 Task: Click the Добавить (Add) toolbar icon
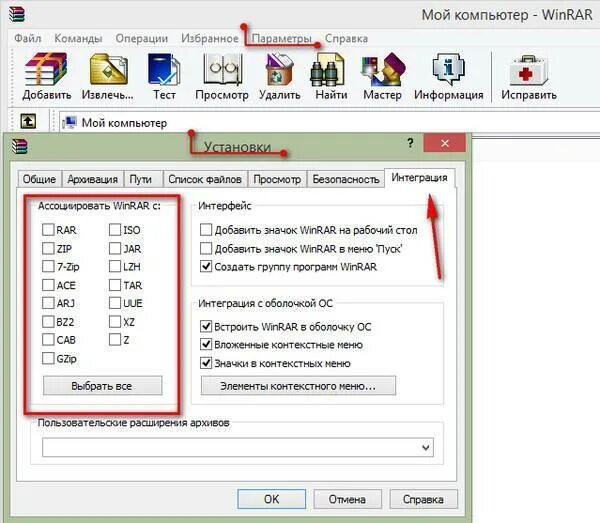coord(46,69)
